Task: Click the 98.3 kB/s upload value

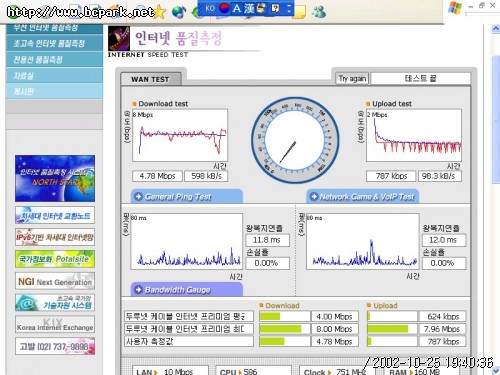Action: point(440,176)
